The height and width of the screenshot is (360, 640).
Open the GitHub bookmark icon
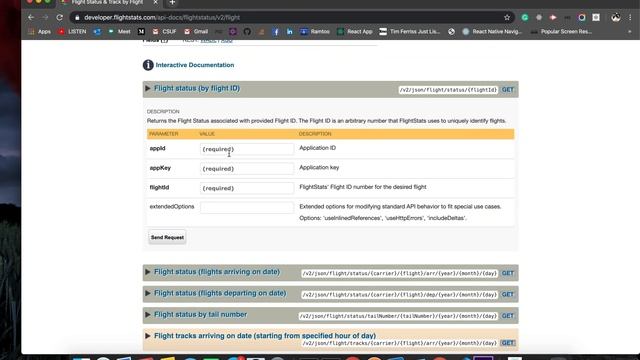247,31
